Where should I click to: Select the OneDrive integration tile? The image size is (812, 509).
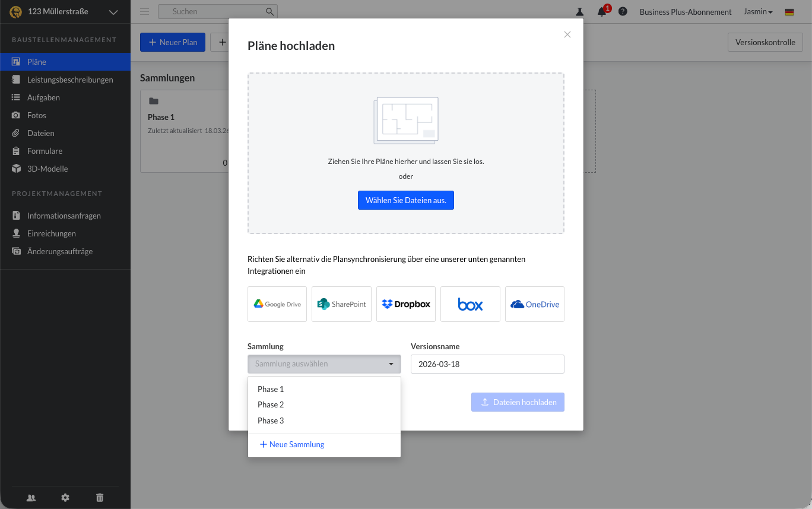534,304
